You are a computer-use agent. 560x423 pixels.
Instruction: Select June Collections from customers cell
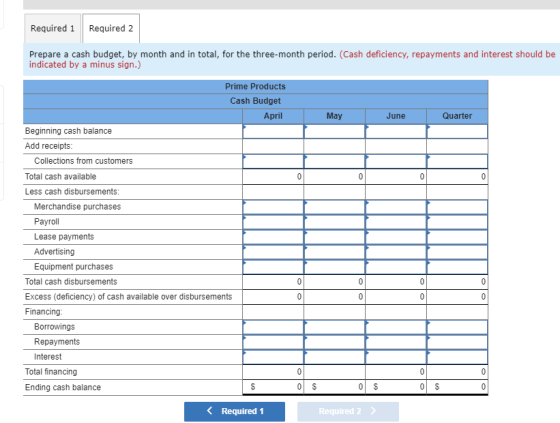[x=396, y=161]
